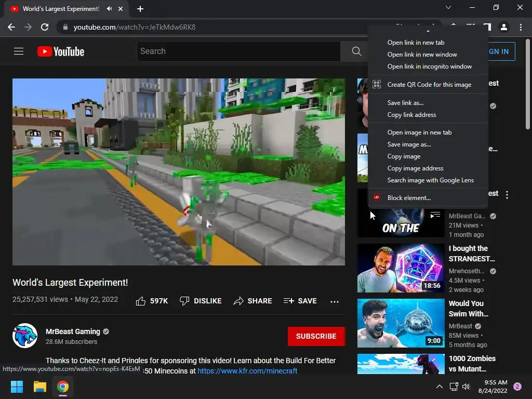Choose Create QR Code for this image
The image size is (532, 399).
tap(428, 85)
